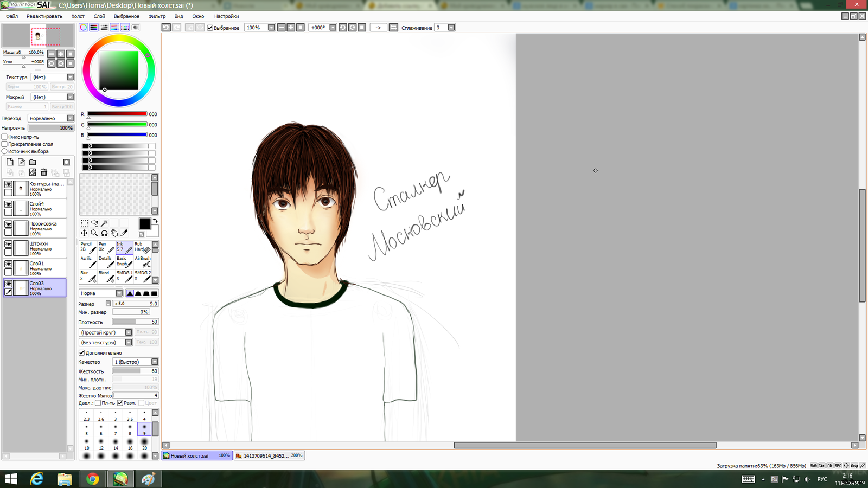This screenshot has height=488, width=868.
Task: Select the Magic Wand tool
Action: [104, 223]
